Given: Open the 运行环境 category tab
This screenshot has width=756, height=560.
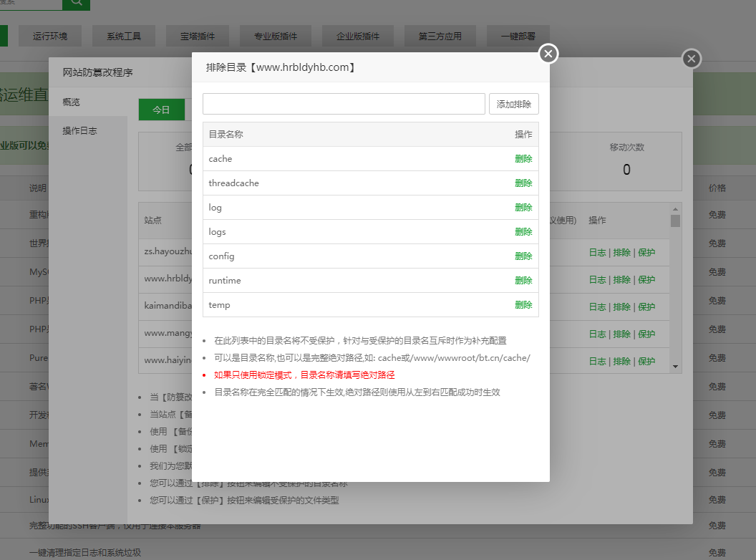Looking at the screenshot, I should pyautogui.click(x=50, y=37).
